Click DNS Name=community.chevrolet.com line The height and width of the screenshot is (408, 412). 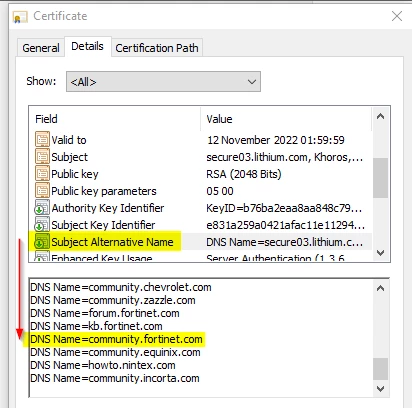coord(121,287)
